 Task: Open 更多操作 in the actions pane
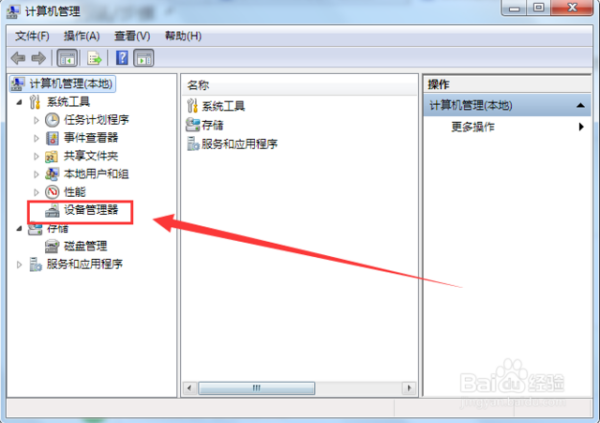click(x=473, y=127)
